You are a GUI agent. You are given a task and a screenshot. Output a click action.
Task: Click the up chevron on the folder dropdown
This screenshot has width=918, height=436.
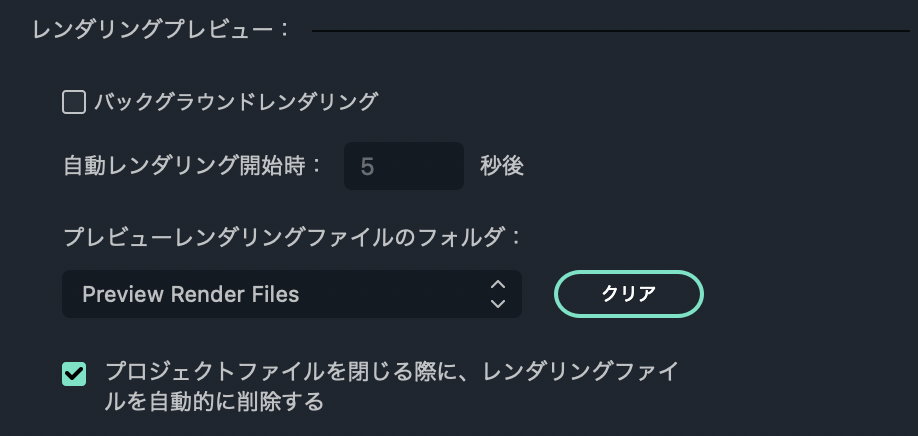(x=498, y=284)
